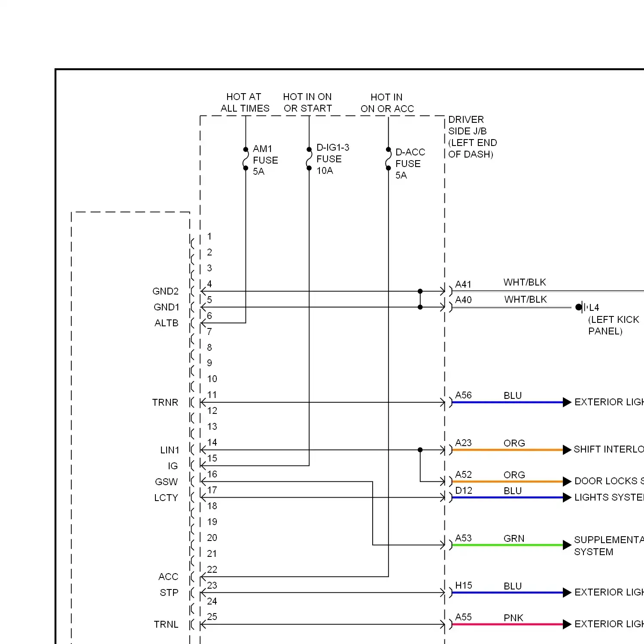Select the 'HOT IN ON OR START' label
This screenshot has width=644, height=644.
coord(307,103)
